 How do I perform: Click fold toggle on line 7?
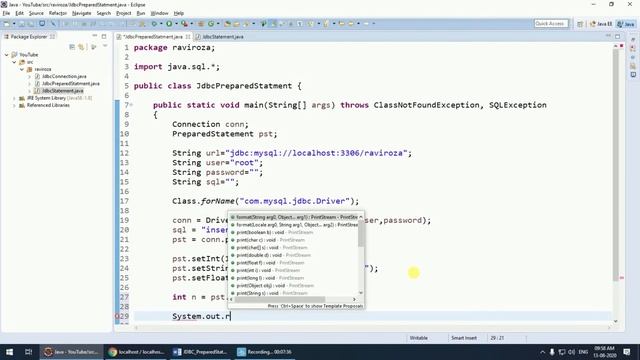tap(131, 105)
